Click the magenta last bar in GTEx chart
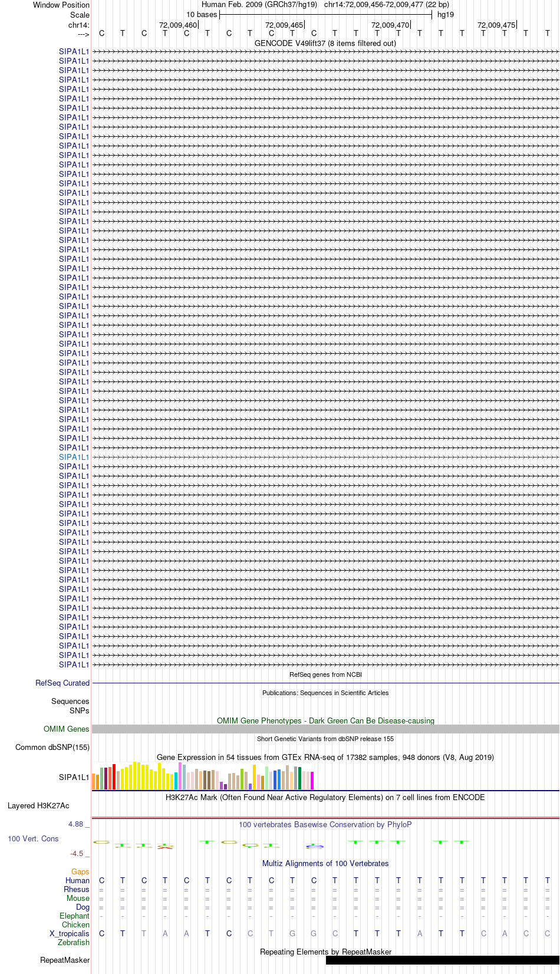The width and height of the screenshot is (560, 974). (312, 781)
